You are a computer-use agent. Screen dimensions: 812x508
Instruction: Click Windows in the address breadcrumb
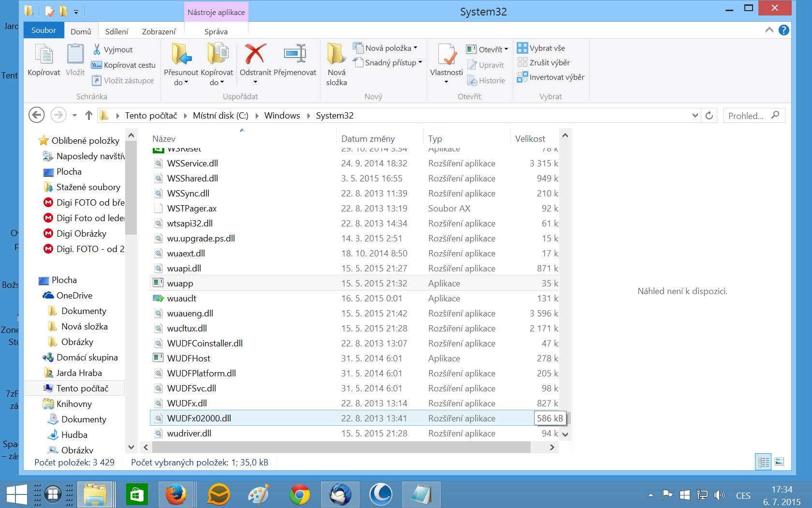click(282, 116)
